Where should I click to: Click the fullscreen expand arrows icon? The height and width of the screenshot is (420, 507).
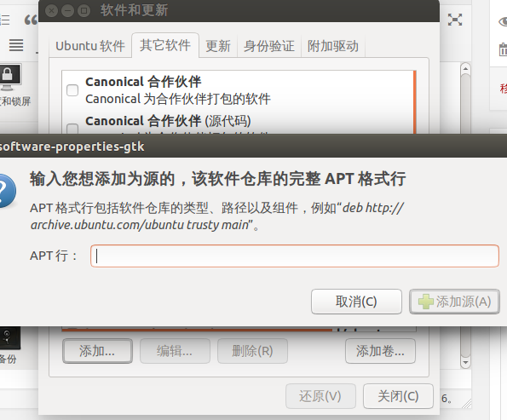(x=455, y=20)
